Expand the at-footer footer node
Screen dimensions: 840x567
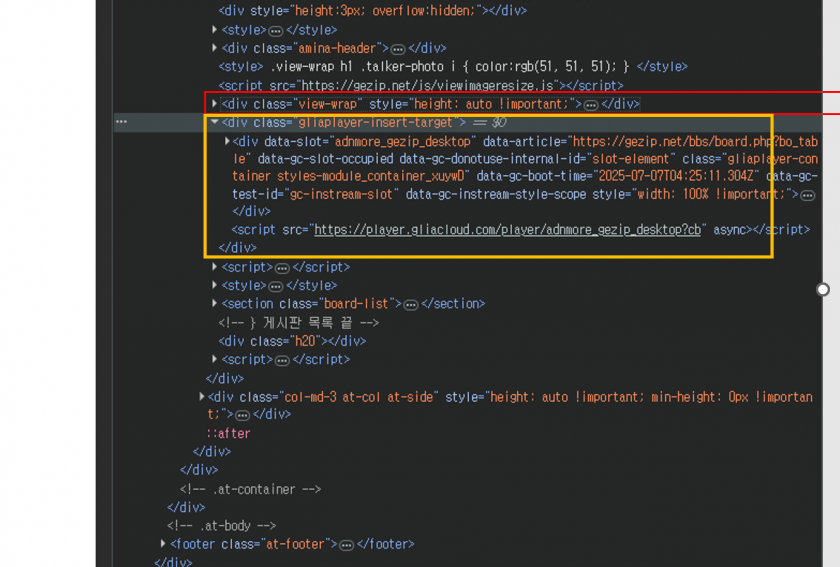click(163, 543)
